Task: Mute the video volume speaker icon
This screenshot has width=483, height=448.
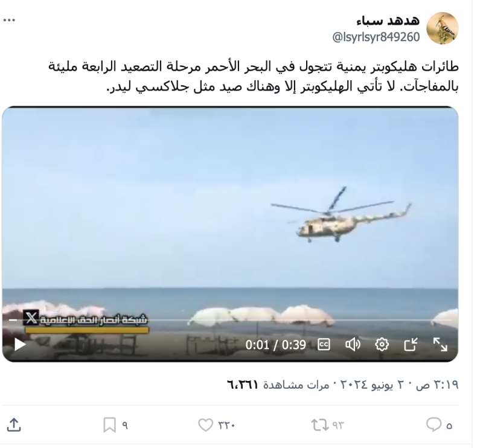Action: tap(353, 345)
